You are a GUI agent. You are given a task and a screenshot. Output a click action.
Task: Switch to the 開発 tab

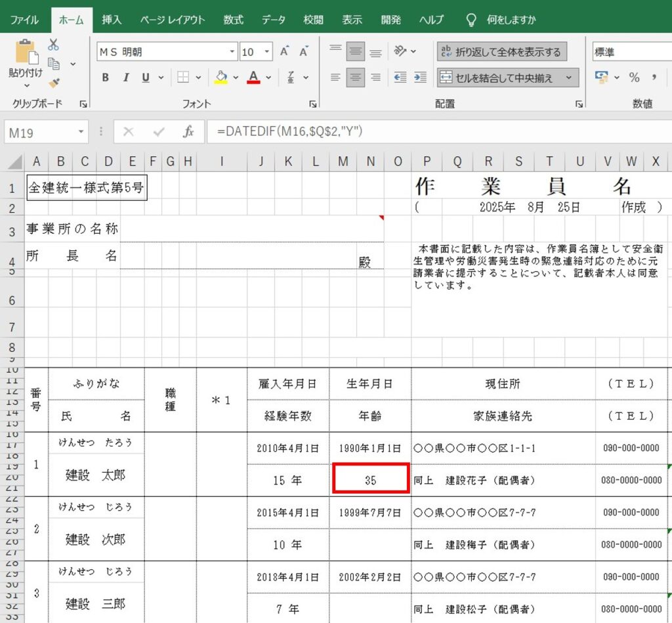pos(391,20)
